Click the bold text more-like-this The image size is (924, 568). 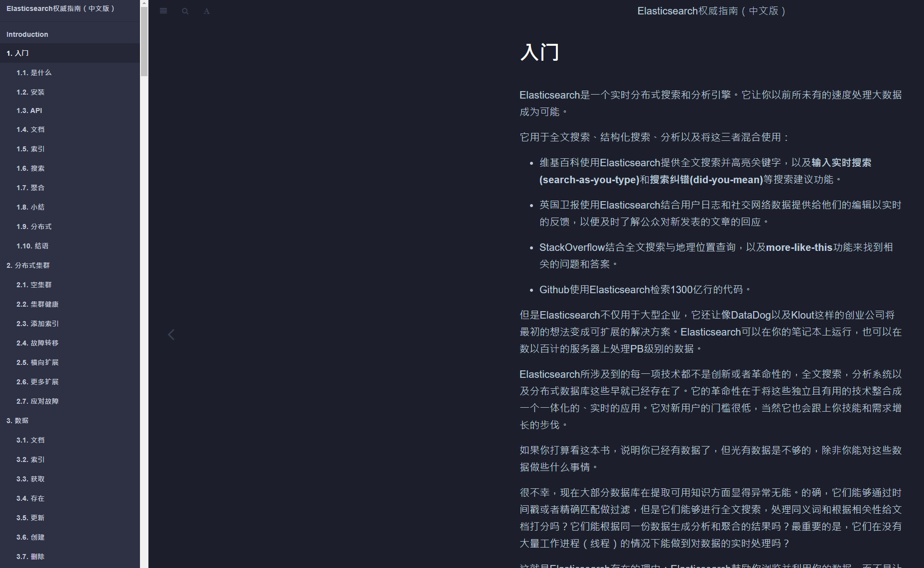tap(799, 247)
